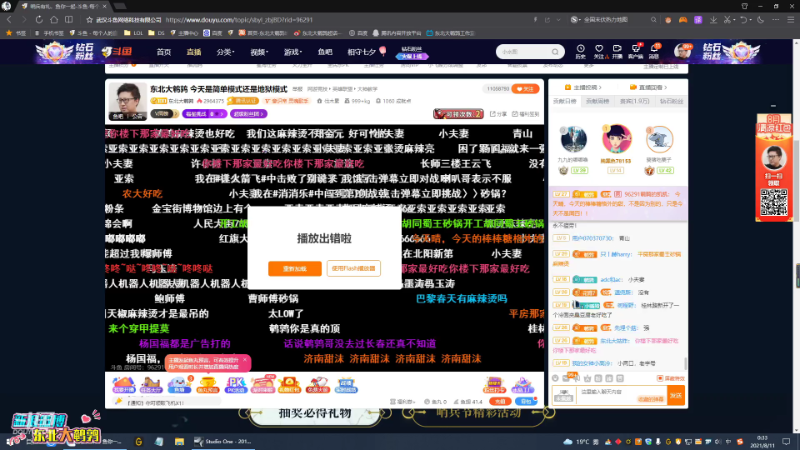Viewport: 800px width, 450px height.
Task: Switch to the 贡献周榜 tab
Action: pos(597,101)
